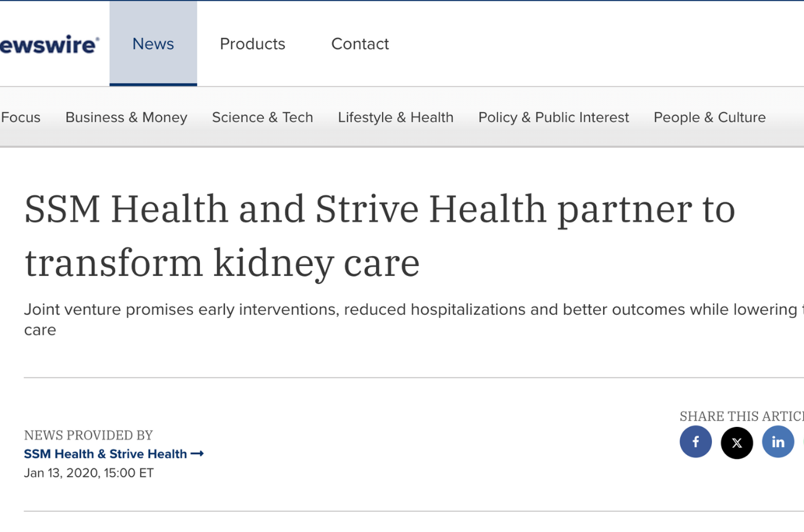Image resolution: width=804 pixels, height=532 pixels.
Task: Select People & Culture category
Action: click(x=709, y=117)
